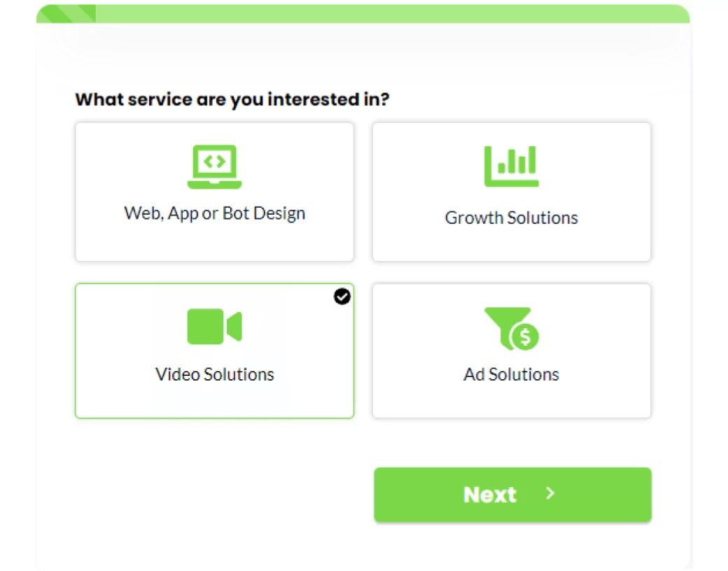
Task: Pick the Ad Solutions option card
Action: [511, 399]
